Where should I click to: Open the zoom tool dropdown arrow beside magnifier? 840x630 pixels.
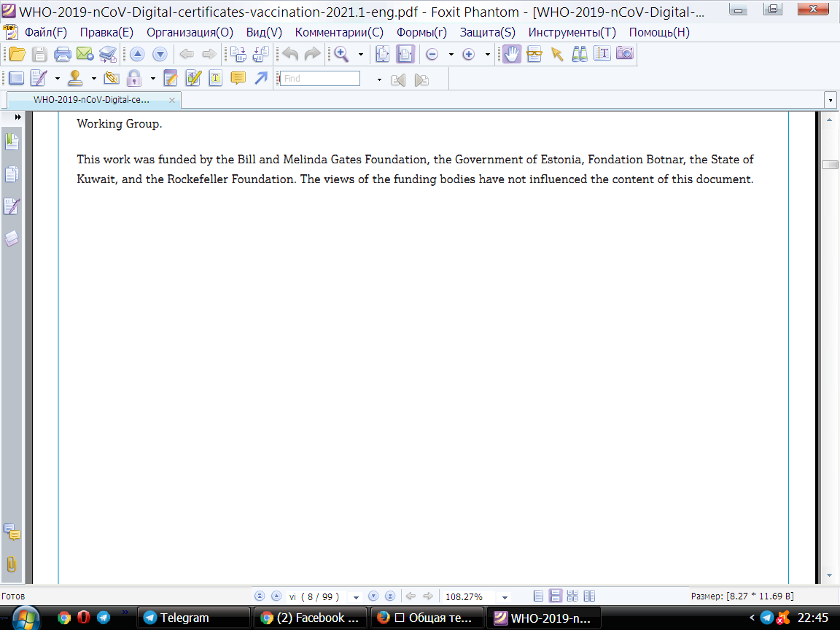point(360,54)
